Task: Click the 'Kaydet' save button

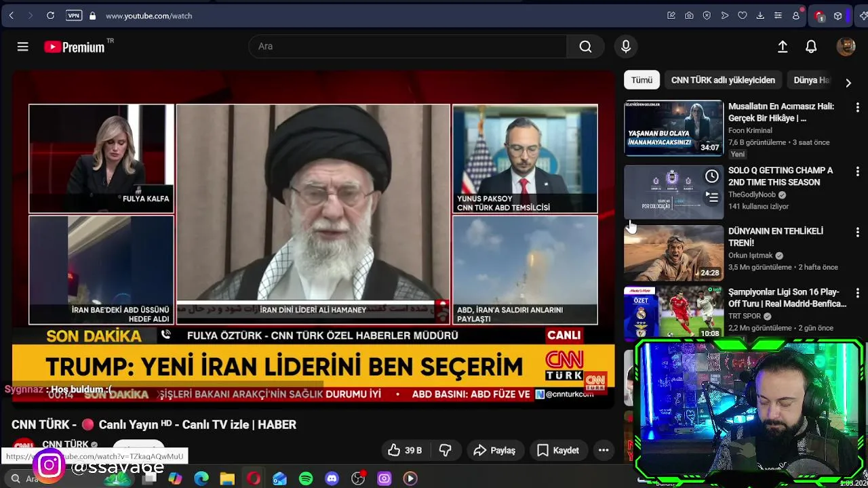Action: coord(558,450)
